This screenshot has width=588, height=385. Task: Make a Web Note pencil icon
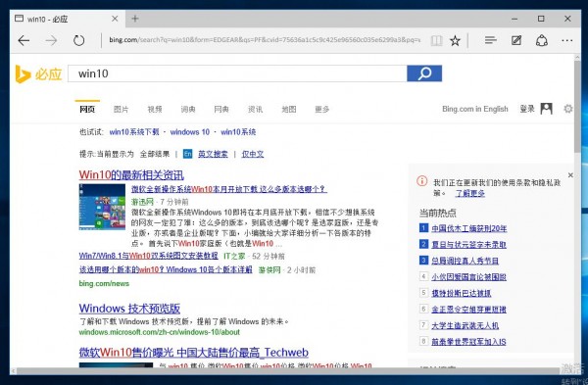pyautogui.click(x=516, y=40)
